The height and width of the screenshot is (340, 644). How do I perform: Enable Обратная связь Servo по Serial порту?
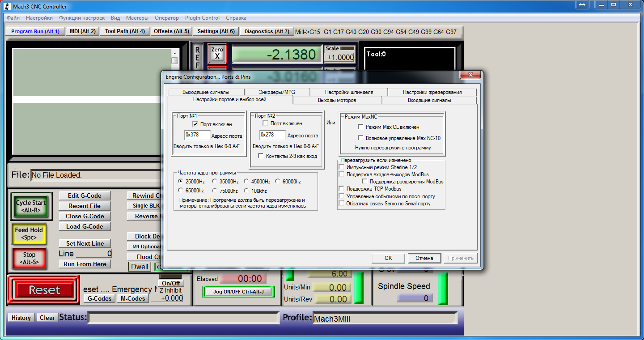(x=342, y=204)
